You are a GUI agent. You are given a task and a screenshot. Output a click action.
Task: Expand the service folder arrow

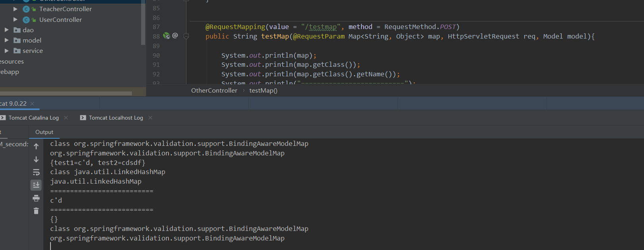(6, 50)
